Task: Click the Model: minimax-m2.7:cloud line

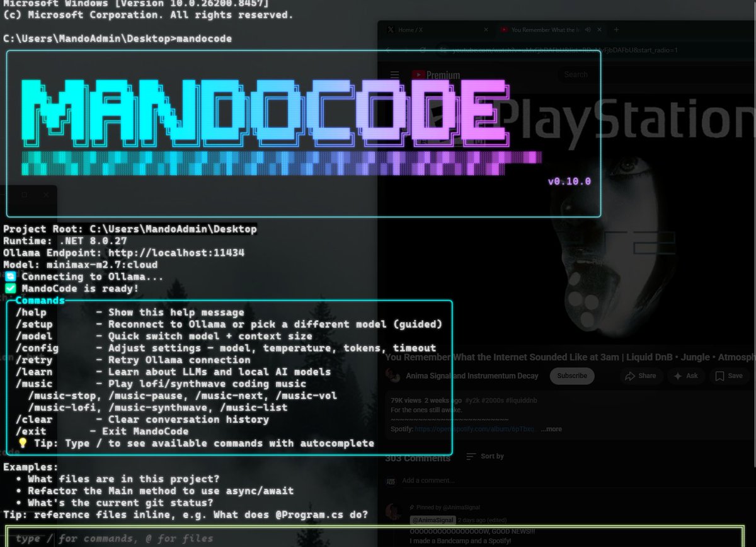Action: click(81, 265)
